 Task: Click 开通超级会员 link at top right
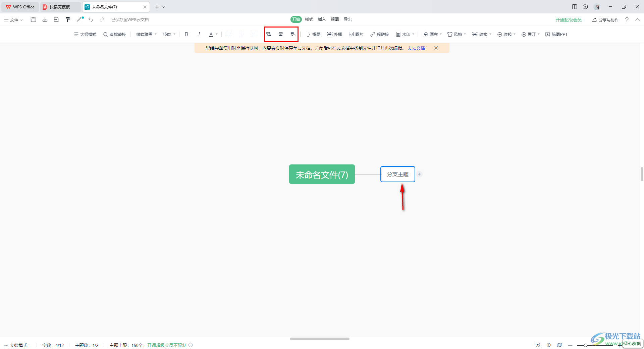pyautogui.click(x=569, y=20)
